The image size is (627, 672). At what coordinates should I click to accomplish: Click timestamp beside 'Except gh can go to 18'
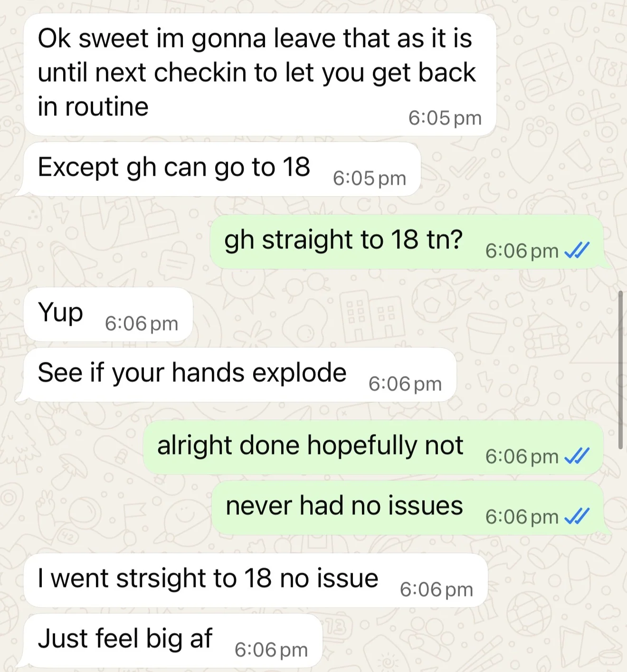[370, 178]
